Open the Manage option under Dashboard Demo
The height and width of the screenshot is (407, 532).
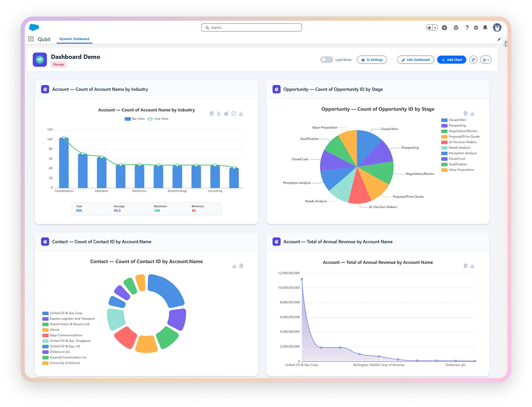pos(59,64)
